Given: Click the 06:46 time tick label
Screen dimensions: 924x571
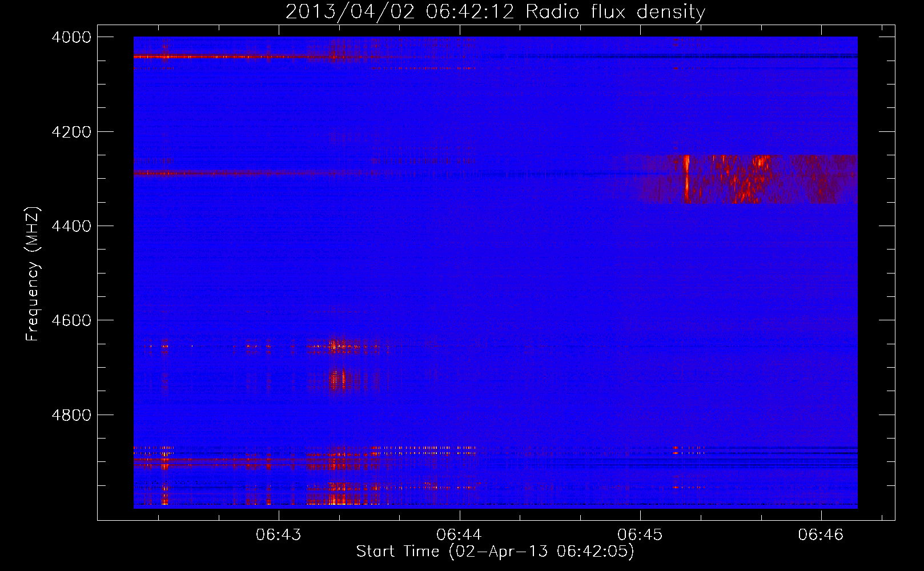Looking at the screenshot, I should (821, 535).
